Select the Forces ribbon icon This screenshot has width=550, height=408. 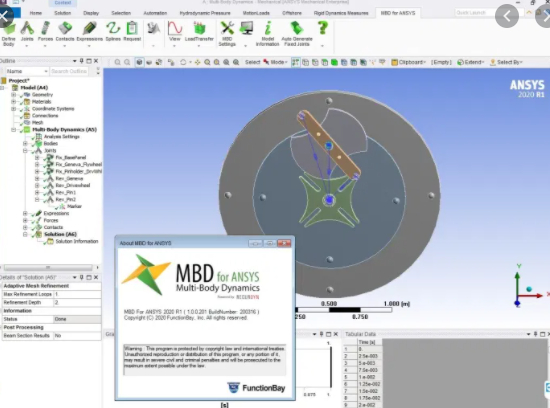point(46,29)
